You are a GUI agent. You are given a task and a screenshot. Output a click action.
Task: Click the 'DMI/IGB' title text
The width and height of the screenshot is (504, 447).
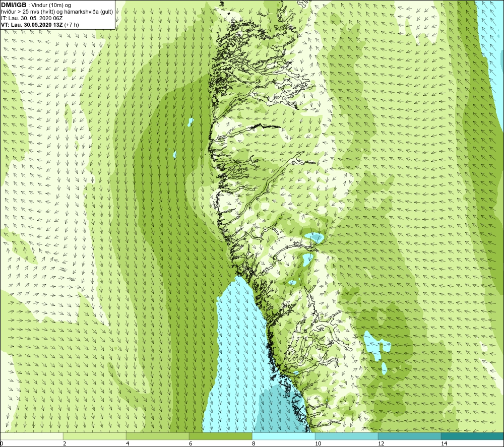coord(14,5)
